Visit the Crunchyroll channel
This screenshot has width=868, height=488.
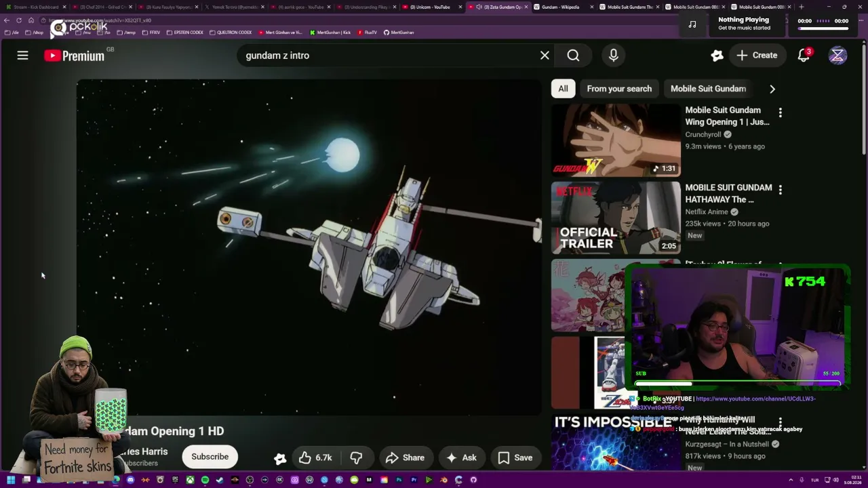(703, 134)
